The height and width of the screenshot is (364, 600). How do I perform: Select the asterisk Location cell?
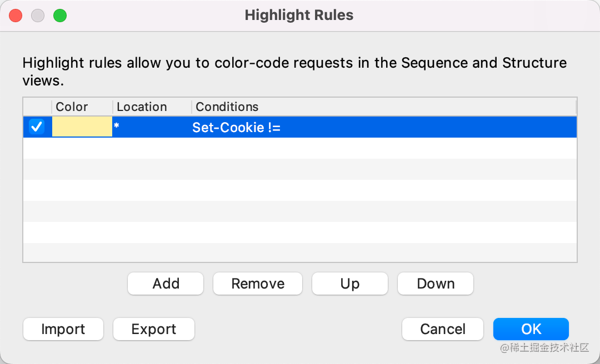click(150, 127)
